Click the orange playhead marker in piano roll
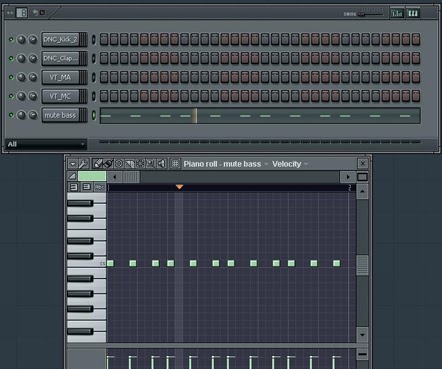The height and width of the screenshot is (369, 442). (179, 187)
